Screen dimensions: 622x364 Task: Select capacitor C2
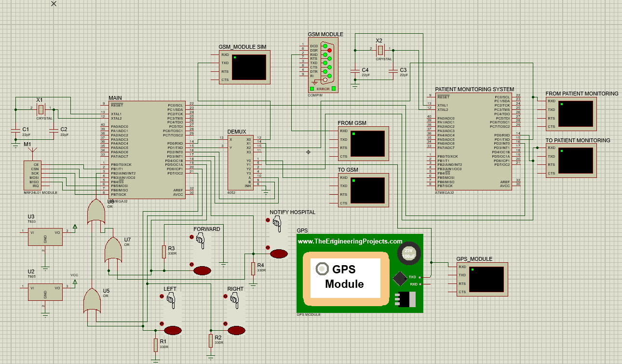(x=53, y=131)
